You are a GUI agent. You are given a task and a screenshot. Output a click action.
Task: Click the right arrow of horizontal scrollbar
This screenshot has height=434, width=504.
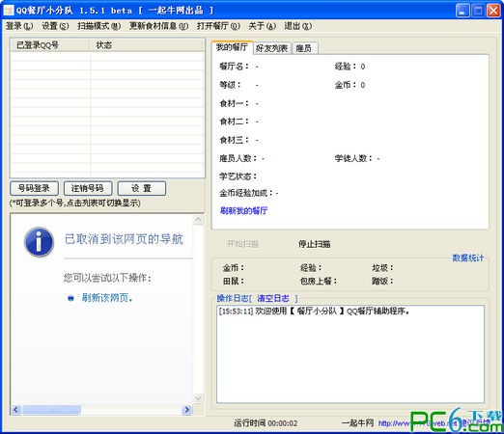coord(187,410)
